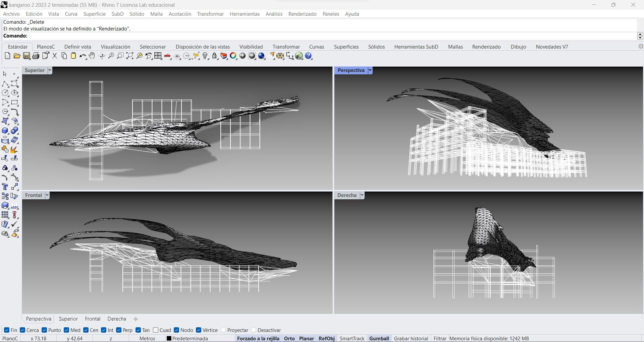Image resolution: width=644 pixels, height=342 pixels.
Task: Toggle the Proyectar snap option
Action: tap(224, 330)
